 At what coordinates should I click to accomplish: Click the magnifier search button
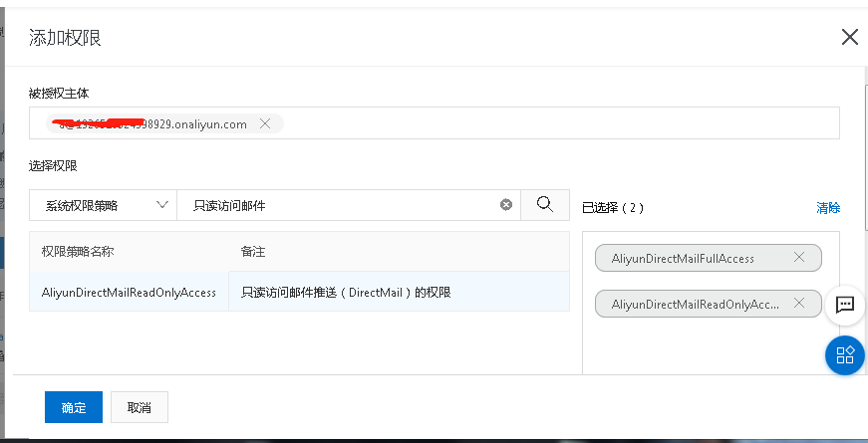click(x=545, y=205)
